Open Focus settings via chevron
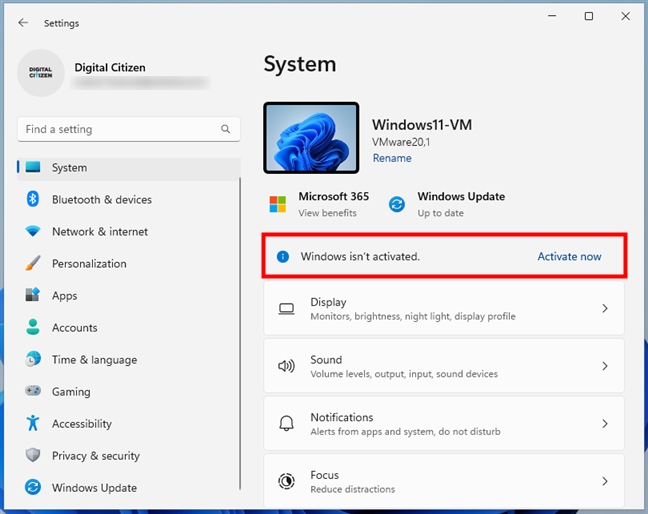The height and width of the screenshot is (514, 648). (x=605, y=481)
